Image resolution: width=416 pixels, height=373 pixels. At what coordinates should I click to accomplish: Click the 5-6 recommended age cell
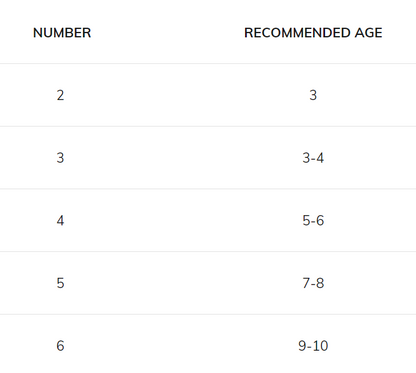tap(313, 220)
